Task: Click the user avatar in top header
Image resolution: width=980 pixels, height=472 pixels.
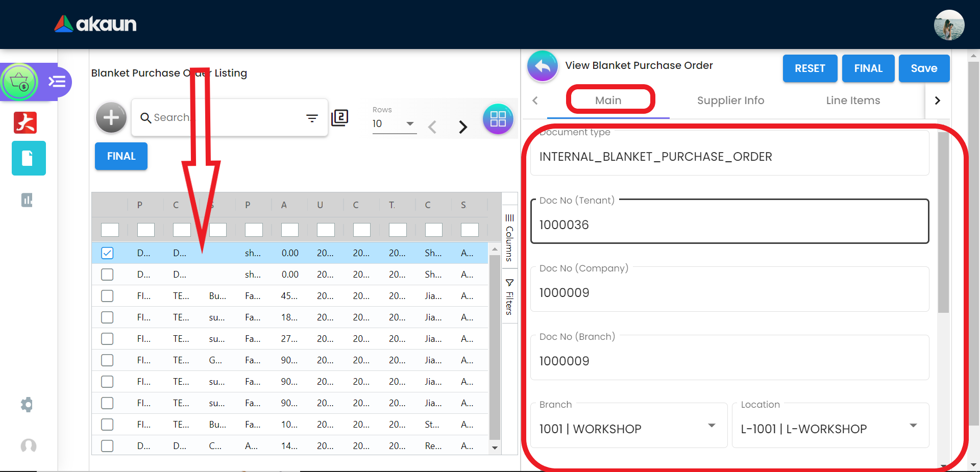Action: 948,24
